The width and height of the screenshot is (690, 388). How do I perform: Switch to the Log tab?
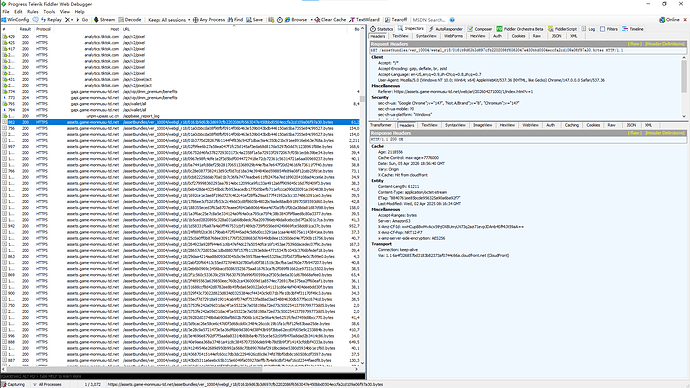588,29
